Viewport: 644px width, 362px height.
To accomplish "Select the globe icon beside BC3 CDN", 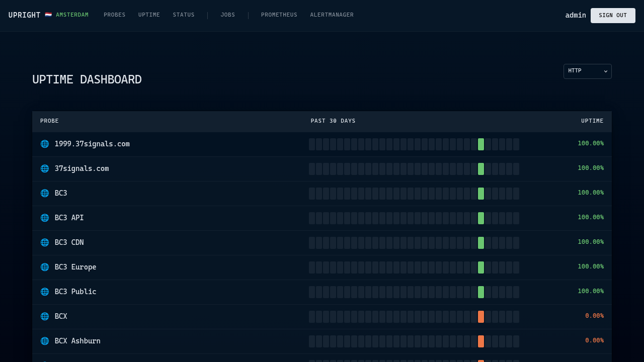I will tap(45, 242).
